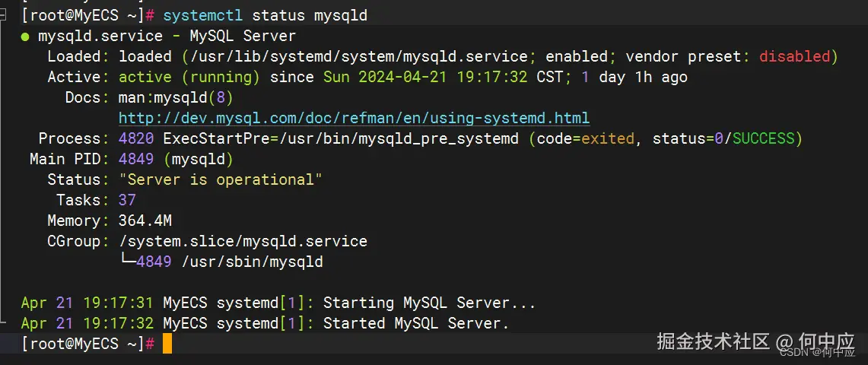Collapse the command output fold marker
This screenshot has height=365, width=868.
(x=5, y=15)
